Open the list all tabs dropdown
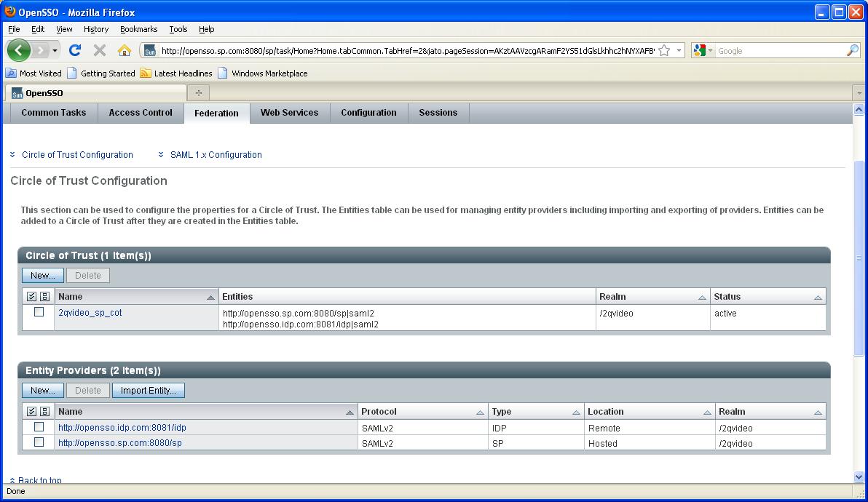The width and height of the screenshot is (868, 502). point(859,93)
